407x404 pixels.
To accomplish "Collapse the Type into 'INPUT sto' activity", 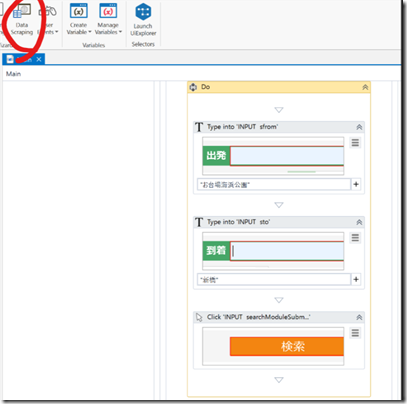I will [x=359, y=222].
